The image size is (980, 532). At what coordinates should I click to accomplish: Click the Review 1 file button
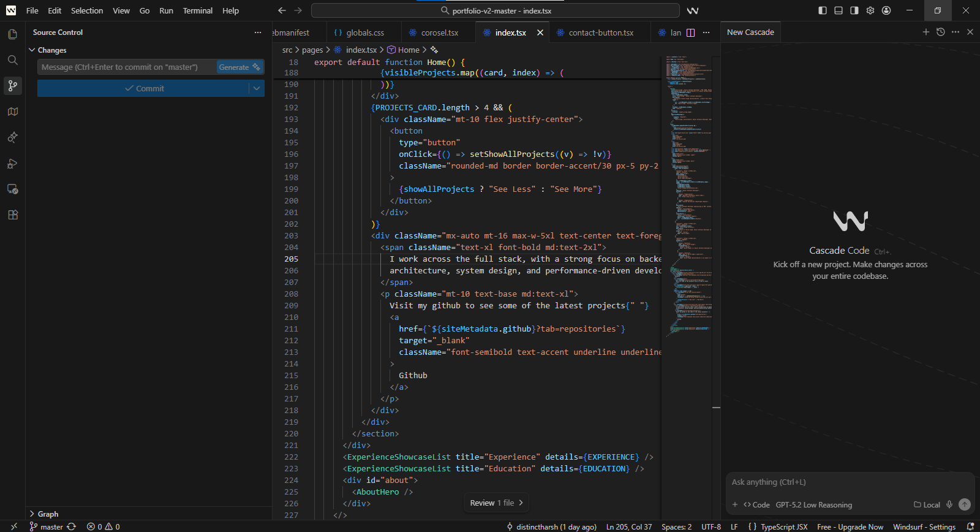tap(496, 503)
